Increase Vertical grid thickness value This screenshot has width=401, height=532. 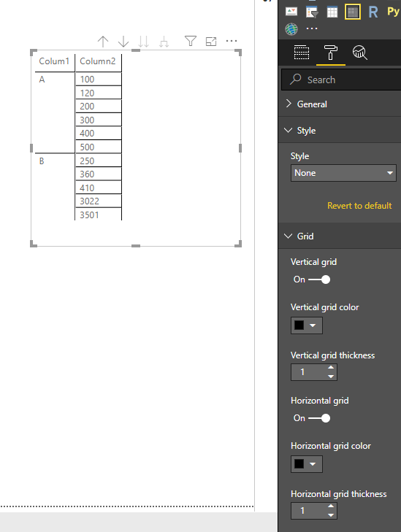pos(331,368)
